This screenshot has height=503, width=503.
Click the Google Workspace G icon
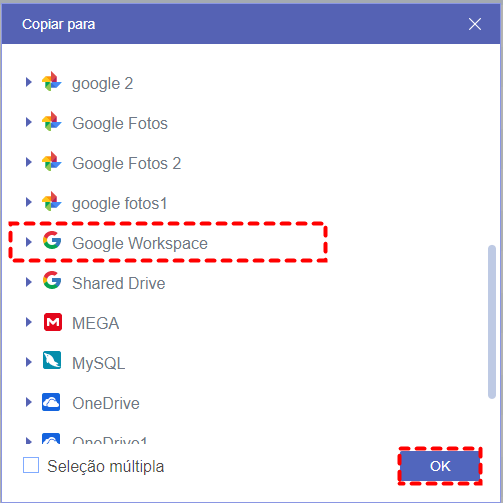tap(52, 240)
